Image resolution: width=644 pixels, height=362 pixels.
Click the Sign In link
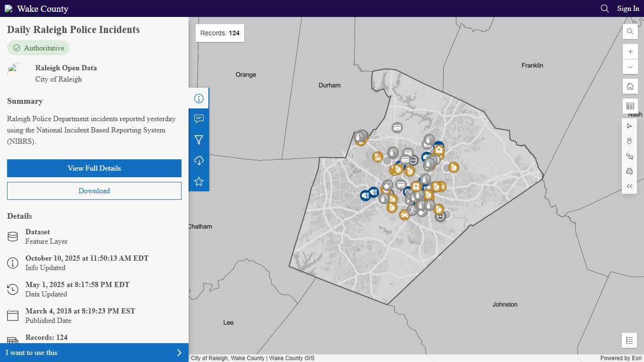click(628, 8)
